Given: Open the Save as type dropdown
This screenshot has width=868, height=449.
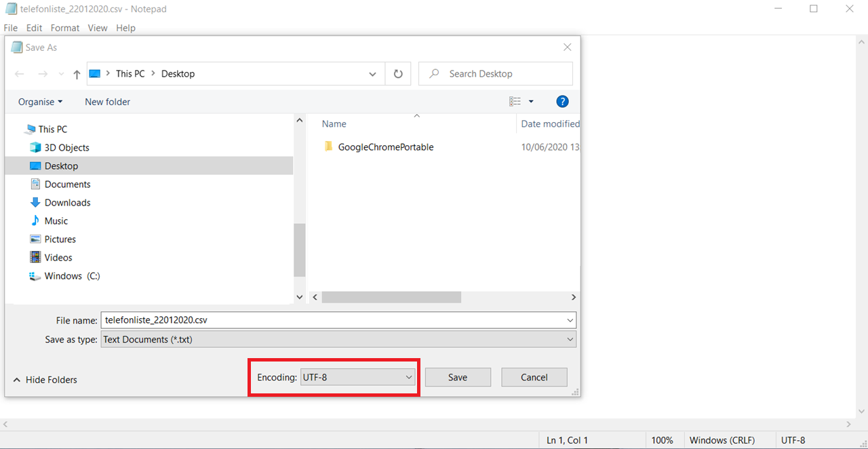Looking at the screenshot, I should 338,339.
